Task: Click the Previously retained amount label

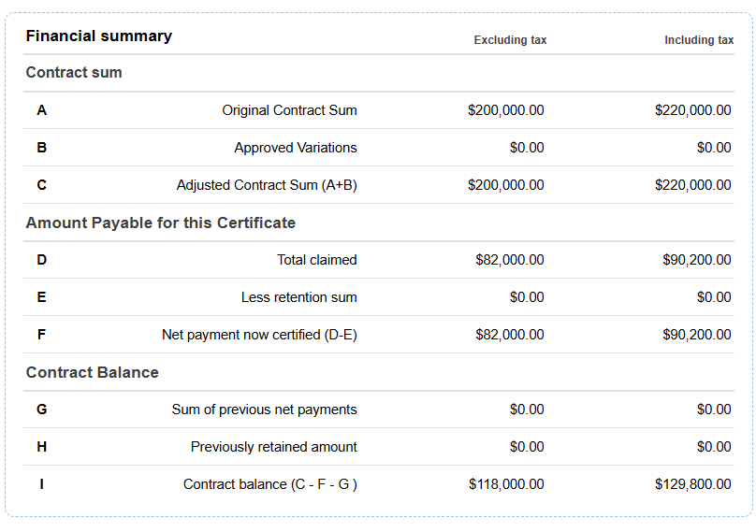Action: point(274,447)
